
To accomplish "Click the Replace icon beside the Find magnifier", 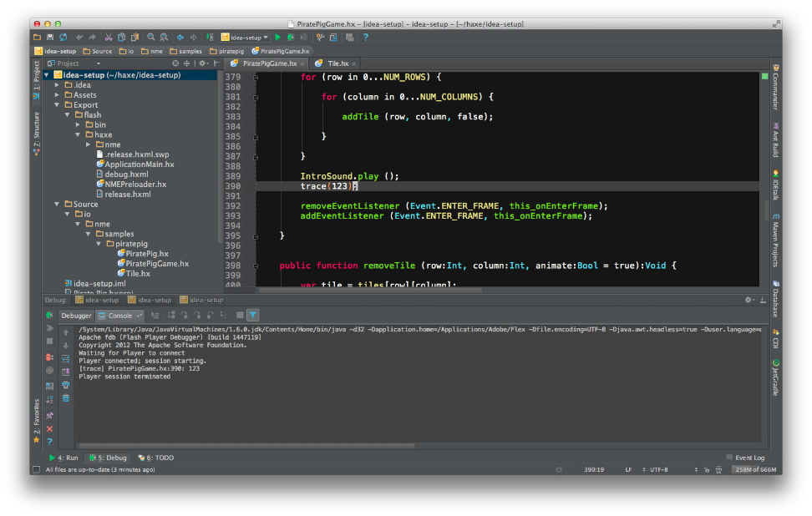I will coord(164,38).
